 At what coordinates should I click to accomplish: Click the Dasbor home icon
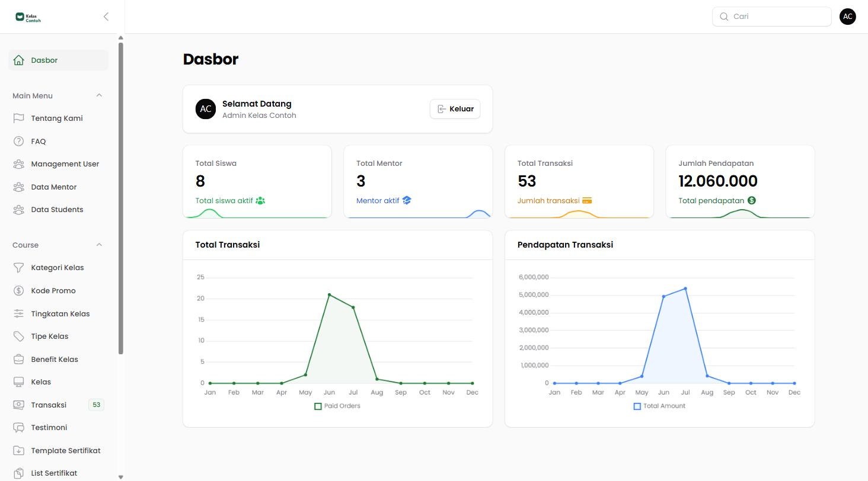(18, 60)
